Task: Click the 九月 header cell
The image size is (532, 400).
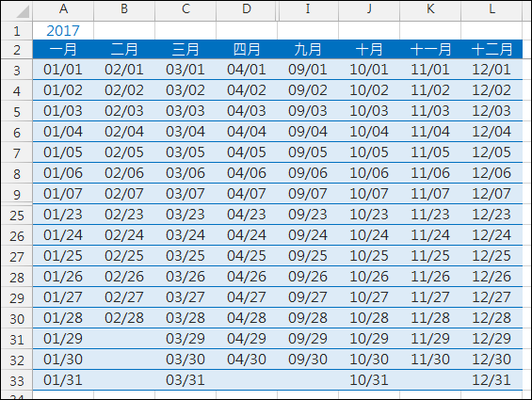Action: pyautogui.click(x=308, y=50)
